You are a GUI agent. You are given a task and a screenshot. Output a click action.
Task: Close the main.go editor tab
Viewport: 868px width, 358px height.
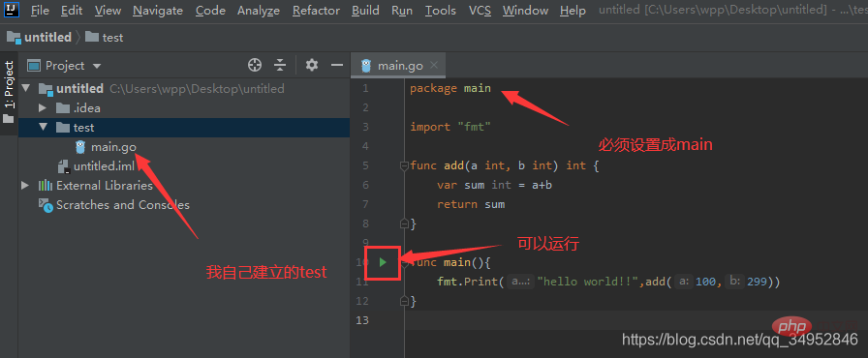(434, 65)
